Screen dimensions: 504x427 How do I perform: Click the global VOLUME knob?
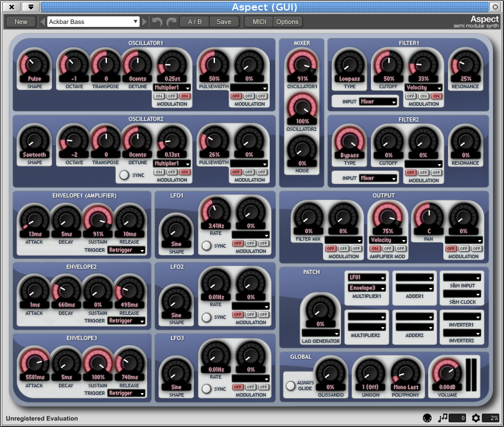[447, 373]
